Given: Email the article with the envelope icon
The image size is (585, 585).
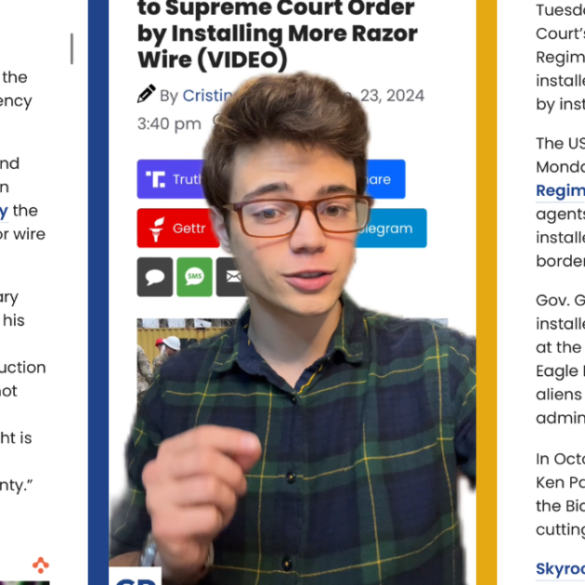Looking at the screenshot, I should [231, 277].
